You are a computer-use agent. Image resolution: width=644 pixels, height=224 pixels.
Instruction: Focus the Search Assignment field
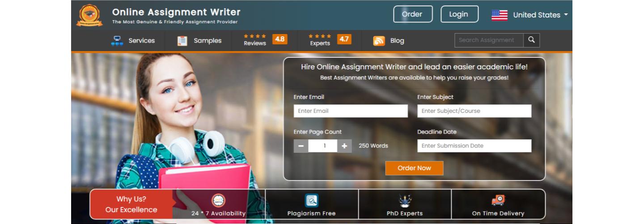pyautogui.click(x=489, y=40)
